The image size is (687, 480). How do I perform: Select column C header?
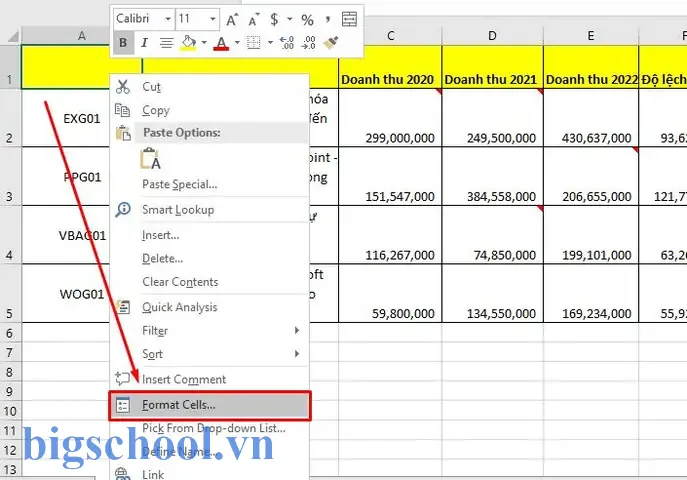point(391,36)
